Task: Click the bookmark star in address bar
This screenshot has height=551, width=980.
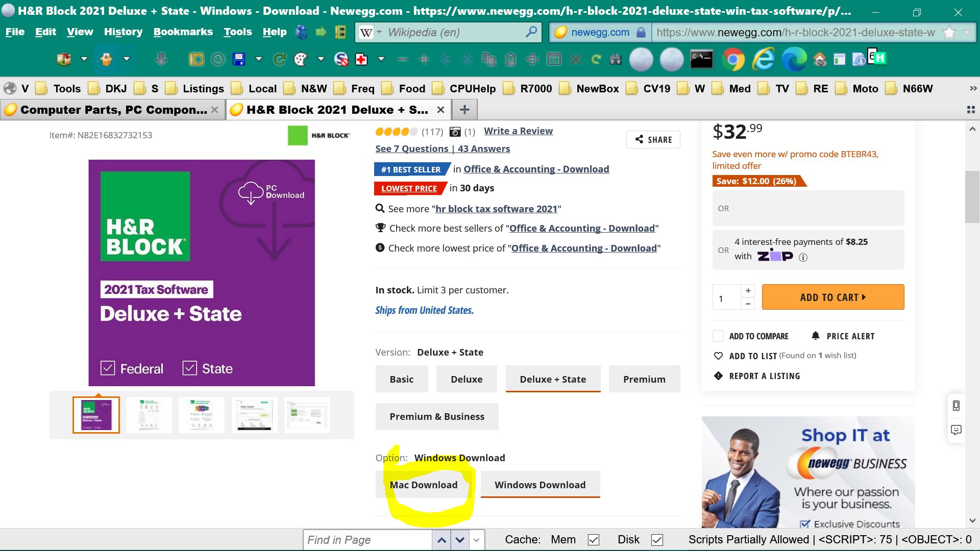Action: (x=949, y=32)
